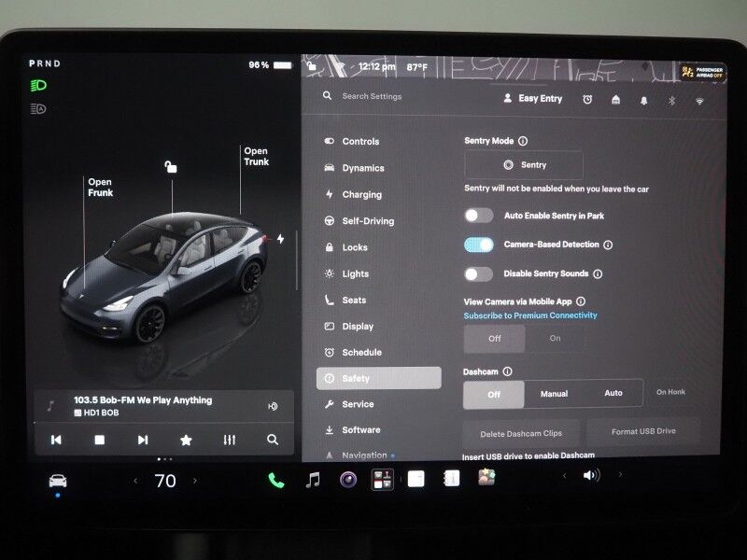Open Easy Entry driver profile menu

532,99
